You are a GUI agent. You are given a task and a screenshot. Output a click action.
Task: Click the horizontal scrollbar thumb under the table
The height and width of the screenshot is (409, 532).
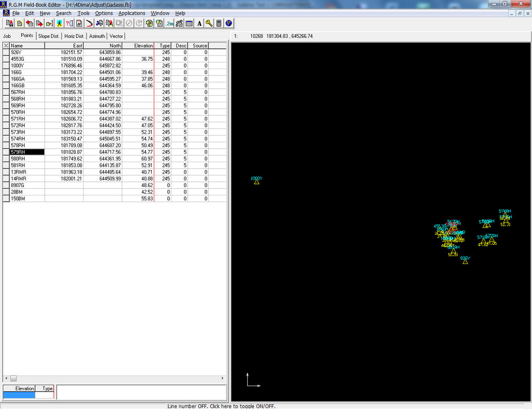[x=14, y=378]
